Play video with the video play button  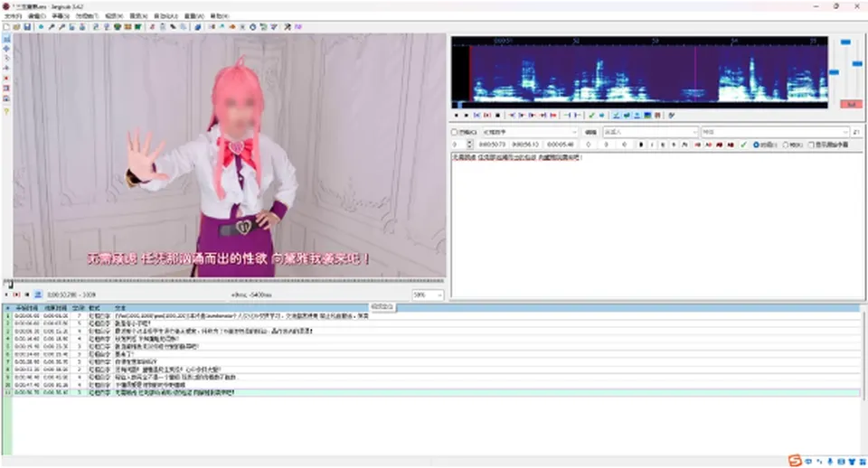coord(6,295)
